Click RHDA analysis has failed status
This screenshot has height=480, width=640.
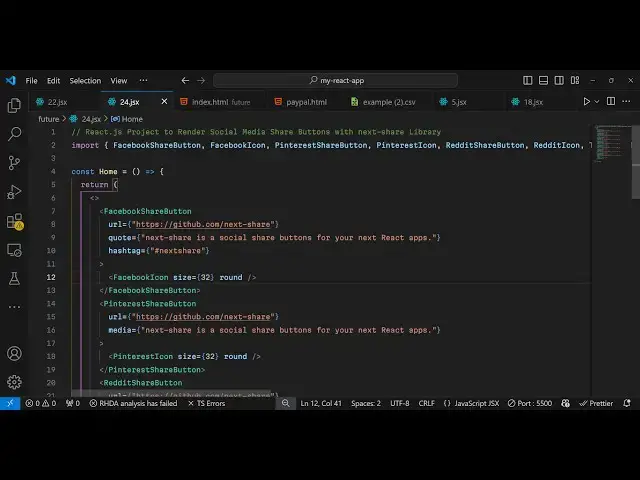133,403
